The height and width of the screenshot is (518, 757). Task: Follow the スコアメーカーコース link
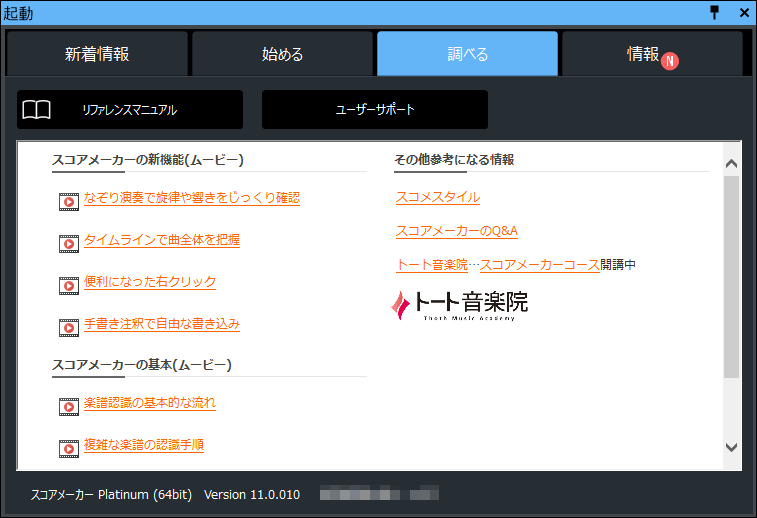pos(540,265)
